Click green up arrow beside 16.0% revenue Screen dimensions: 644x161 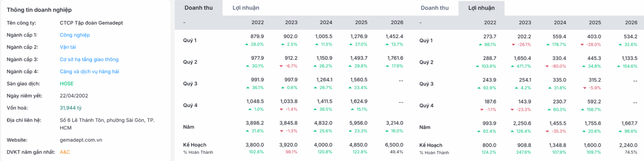pos(387,131)
